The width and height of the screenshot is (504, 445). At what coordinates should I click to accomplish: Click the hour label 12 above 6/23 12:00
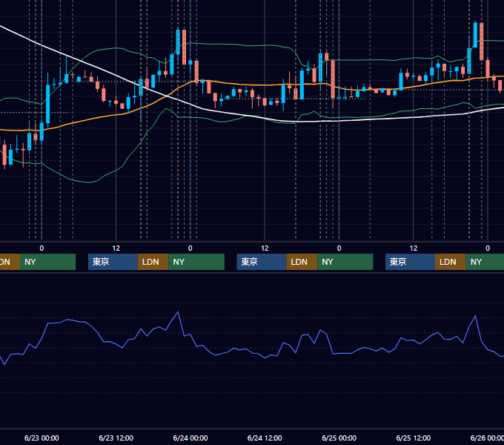[x=116, y=248]
